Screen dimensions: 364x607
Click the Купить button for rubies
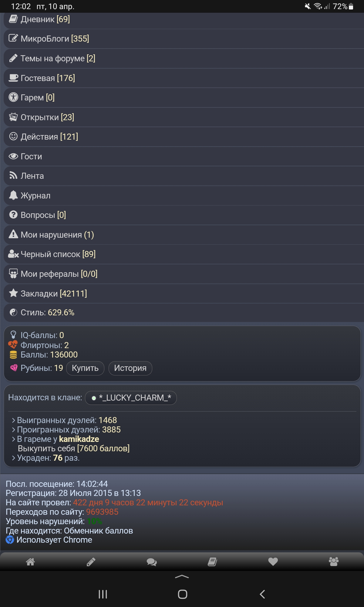[85, 368]
